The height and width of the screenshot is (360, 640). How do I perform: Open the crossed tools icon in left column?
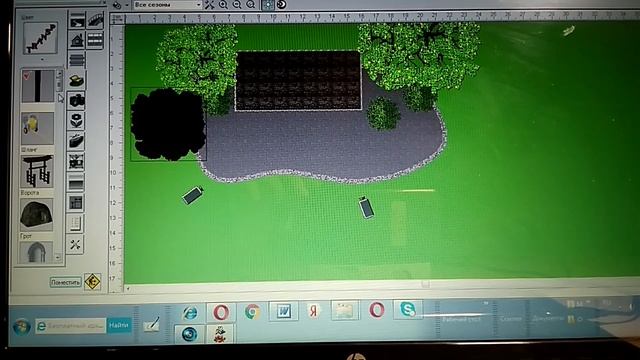[x=75, y=244]
